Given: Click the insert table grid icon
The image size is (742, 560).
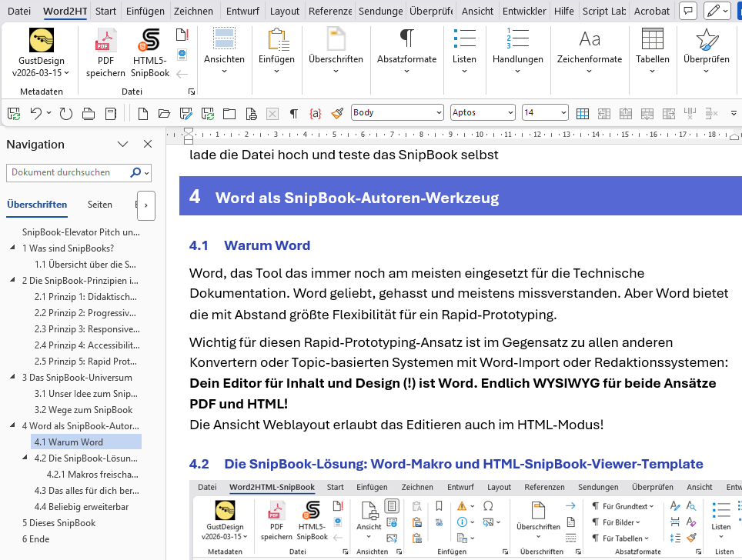Looking at the screenshot, I should (x=583, y=113).
